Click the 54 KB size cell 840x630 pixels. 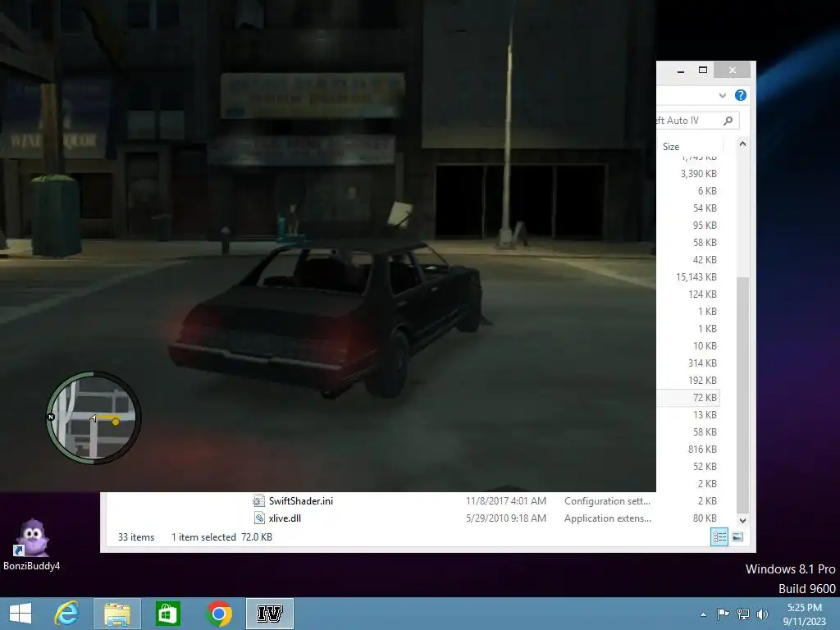tap(705, 208)
